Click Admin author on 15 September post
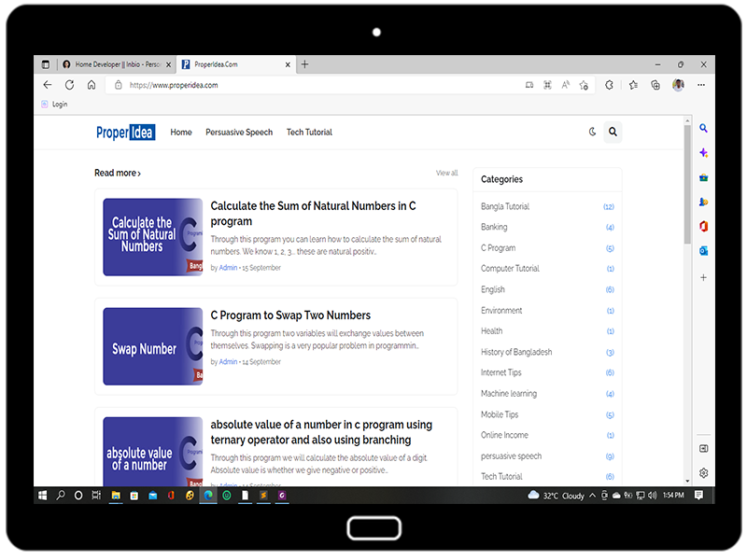Image resolution: width=747 pixels, height=560 pixels. (228, 268)
